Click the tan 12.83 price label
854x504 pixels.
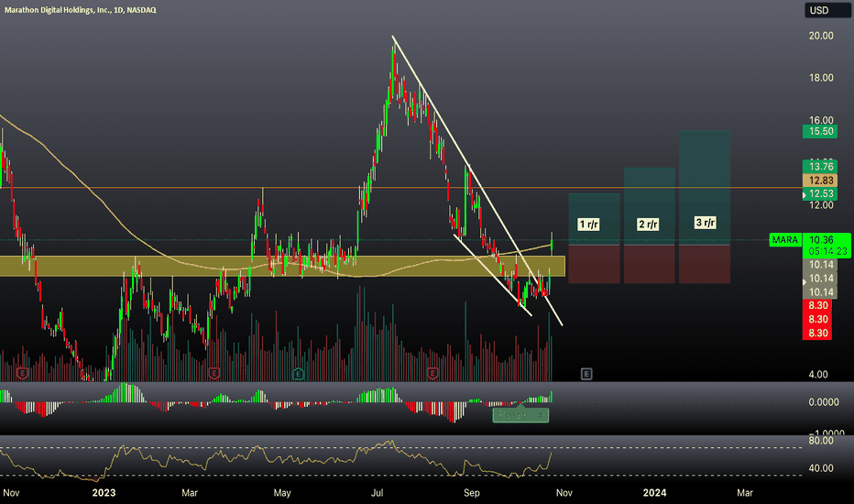click(x=820, y=181)
